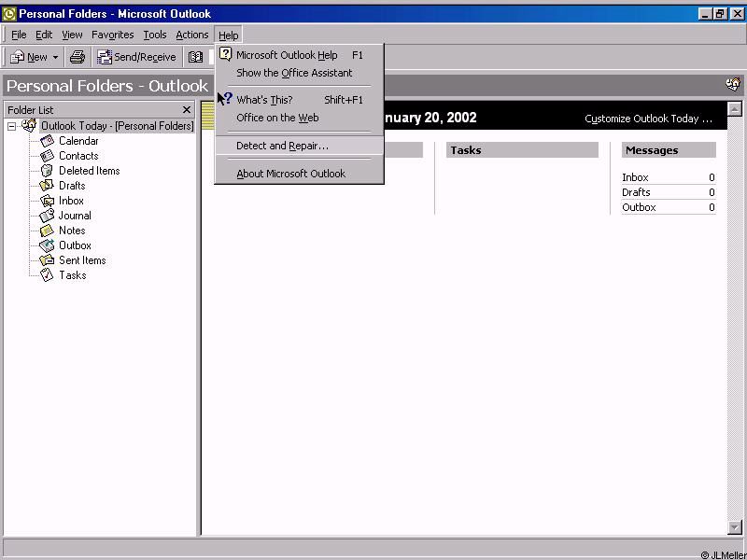Viewport: 747px width, 560px height.
Task: Open the View menu
Action: coord(72,35)
